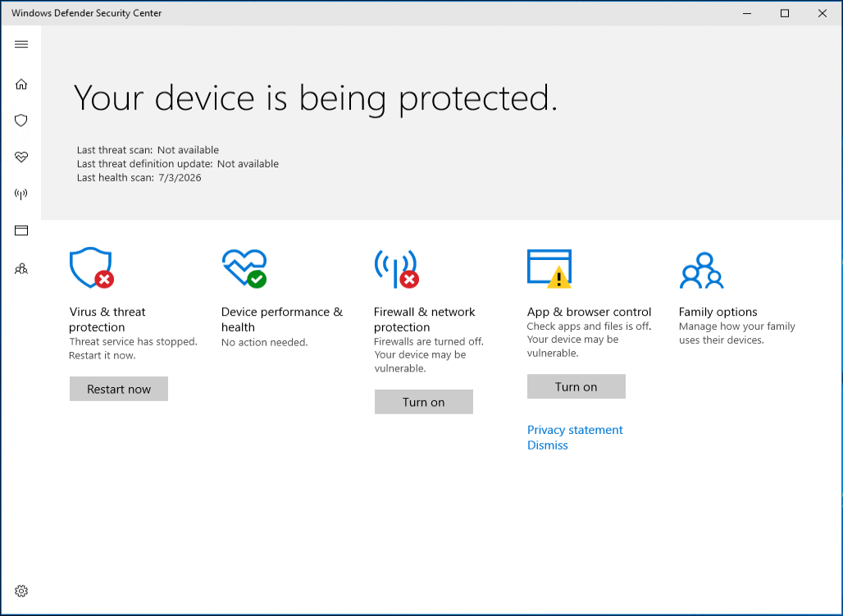Viewport: 843px width, 616px height.
Task: Open the Family options heading
Action: 718,312
